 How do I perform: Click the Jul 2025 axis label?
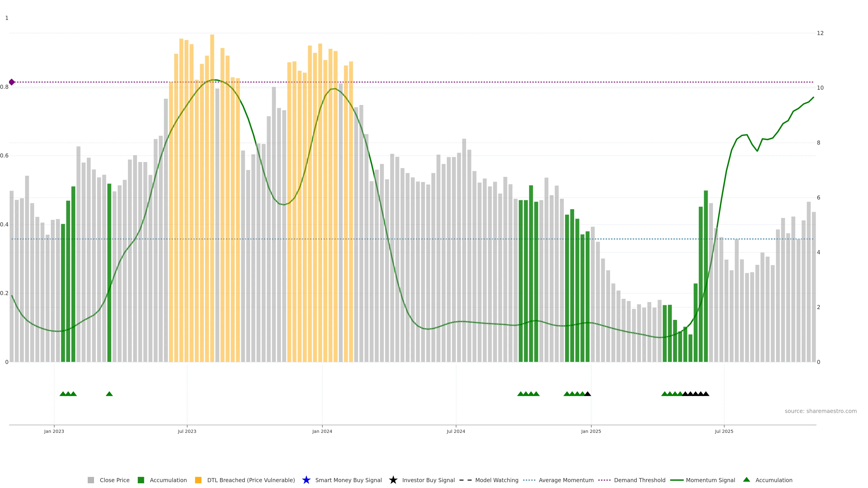(724, 431)
